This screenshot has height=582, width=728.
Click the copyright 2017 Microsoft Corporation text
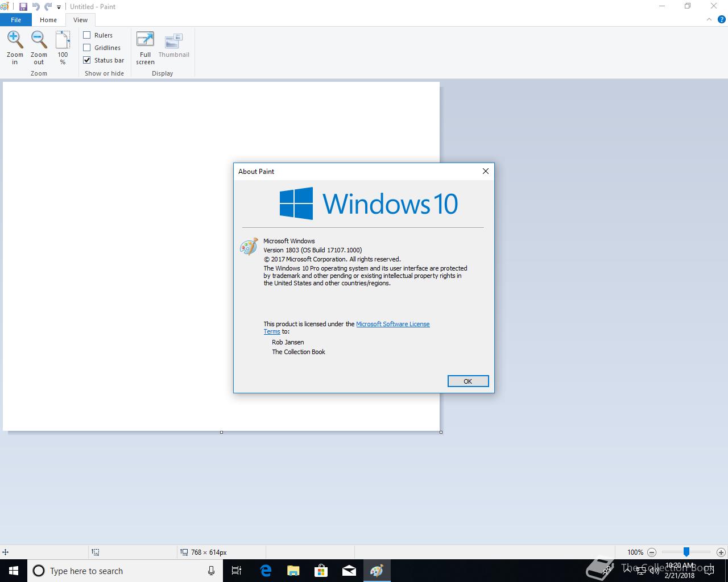(x=332, y=259)
